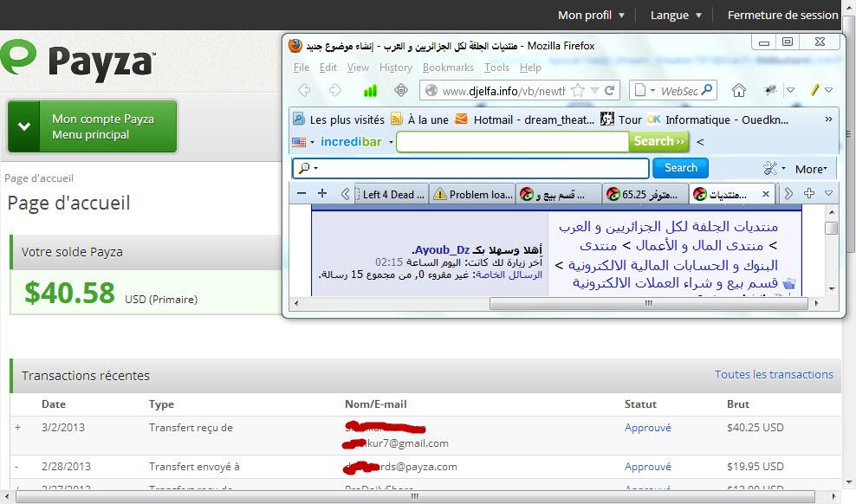Click the Firefox back arrow button
Image resolution: width=856 pixels, height=504 pixels.
tap(304, 90)
